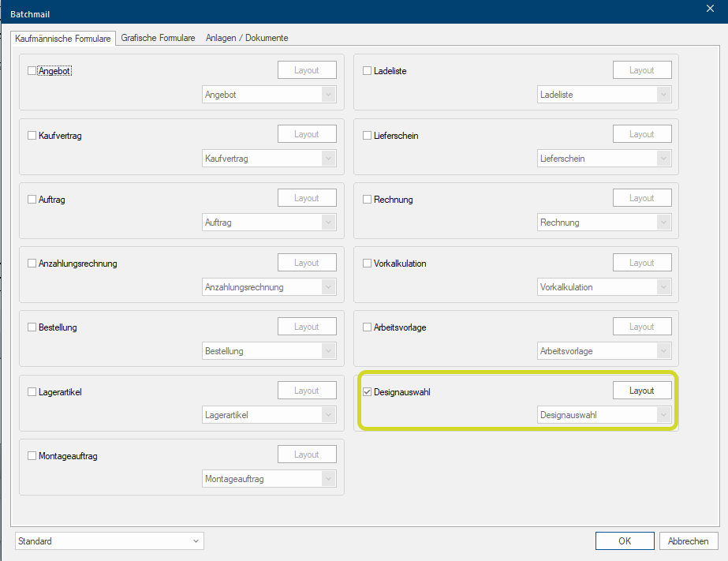
Task: Switch to the Grafische Formulare tab
Action: pyautogui.click(x=158, y=38)
